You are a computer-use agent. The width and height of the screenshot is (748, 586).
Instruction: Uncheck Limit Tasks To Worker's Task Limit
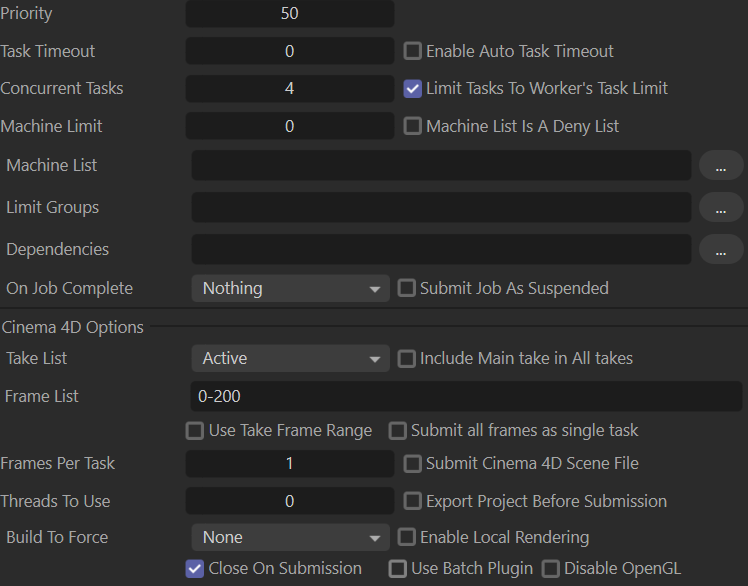click(x=412, y=89)
